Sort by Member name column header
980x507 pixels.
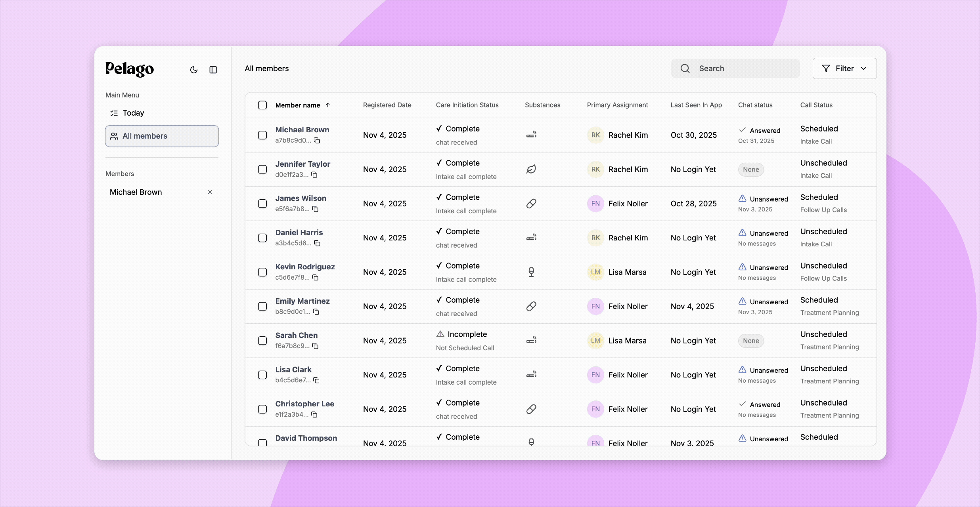(x=298, y=105)
